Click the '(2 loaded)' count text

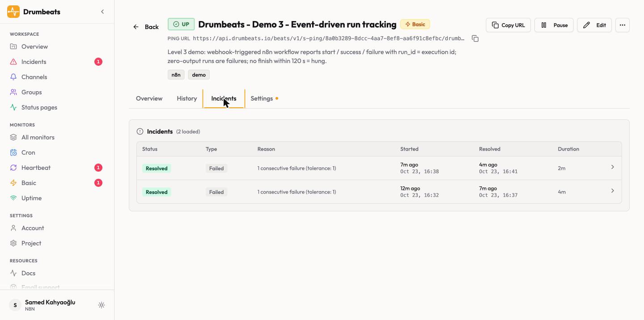click(188, 131)
